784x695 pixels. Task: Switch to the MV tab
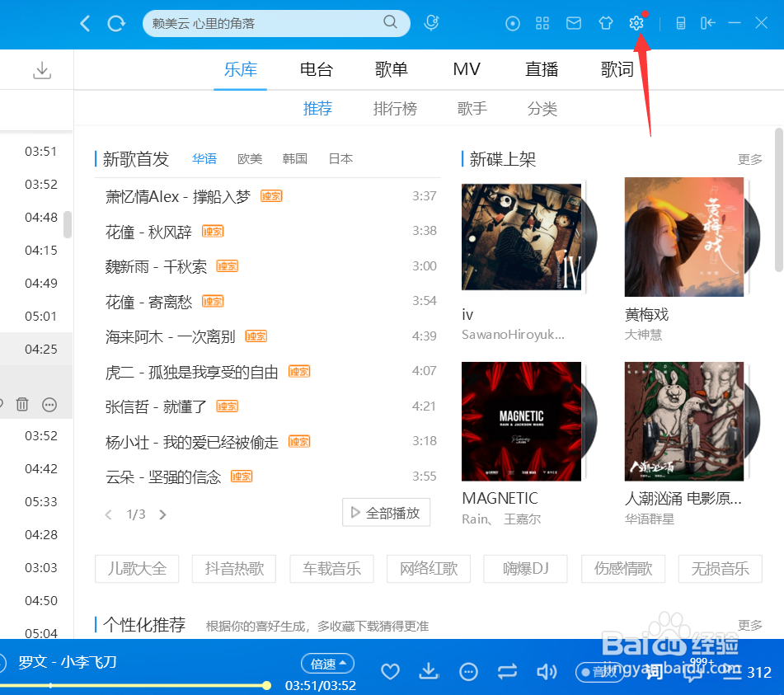click(x=467, y=69)
